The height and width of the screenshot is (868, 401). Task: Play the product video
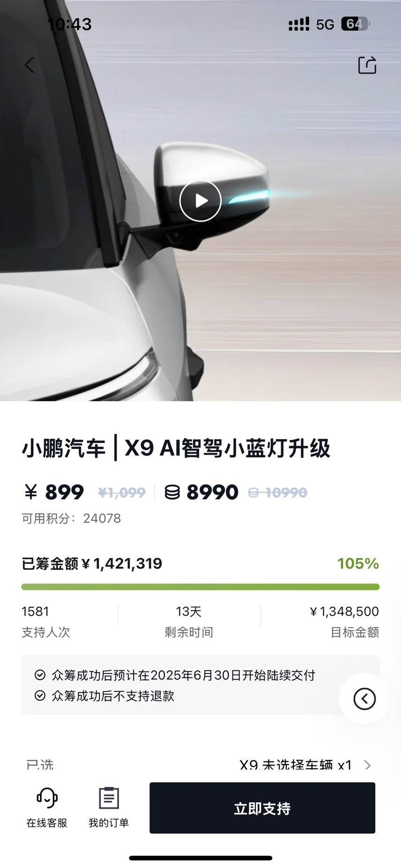(200, 201)
